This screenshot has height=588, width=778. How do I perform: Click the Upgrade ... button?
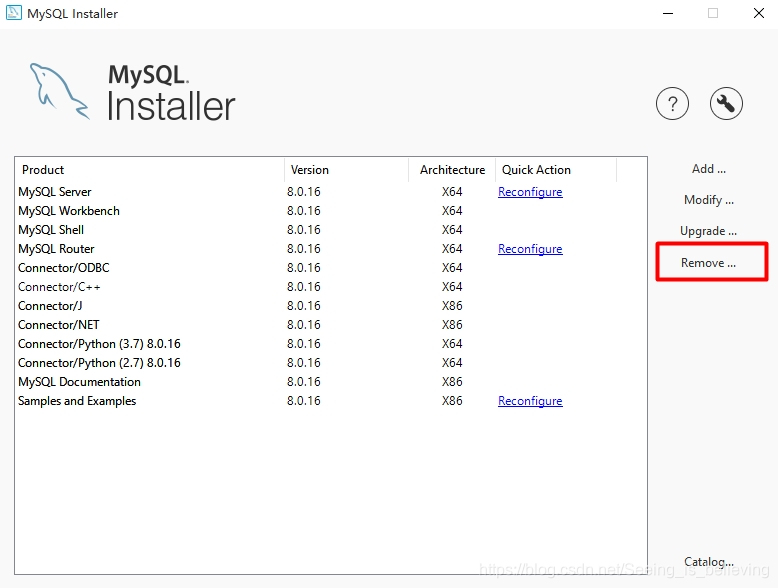(709, 231)
